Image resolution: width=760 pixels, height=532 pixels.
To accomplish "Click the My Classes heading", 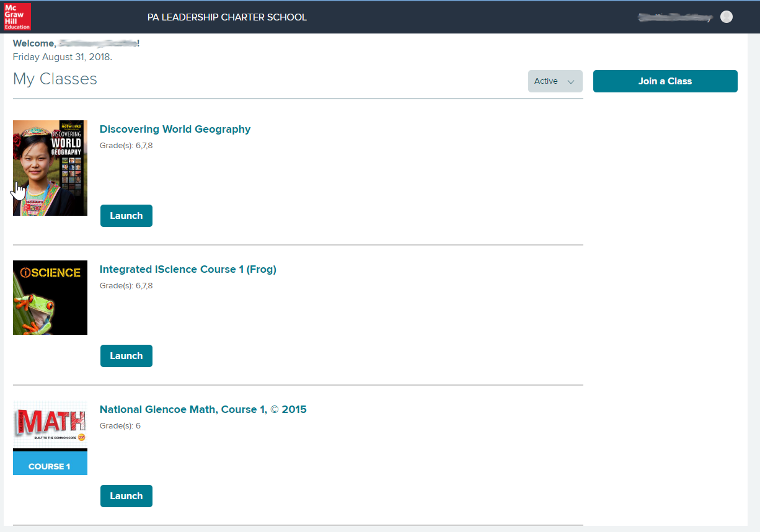I will [x=55, y=79].
